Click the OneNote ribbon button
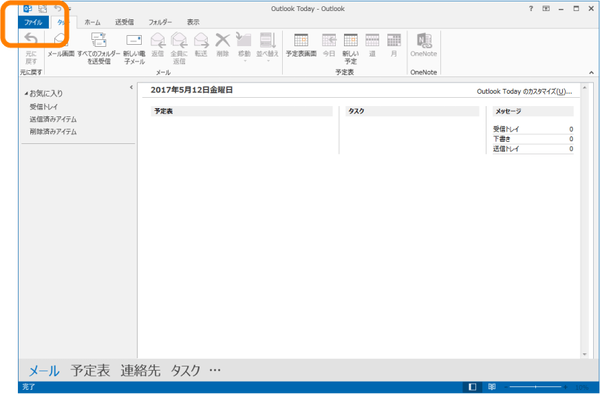600x394 pixels. [424, 45]
